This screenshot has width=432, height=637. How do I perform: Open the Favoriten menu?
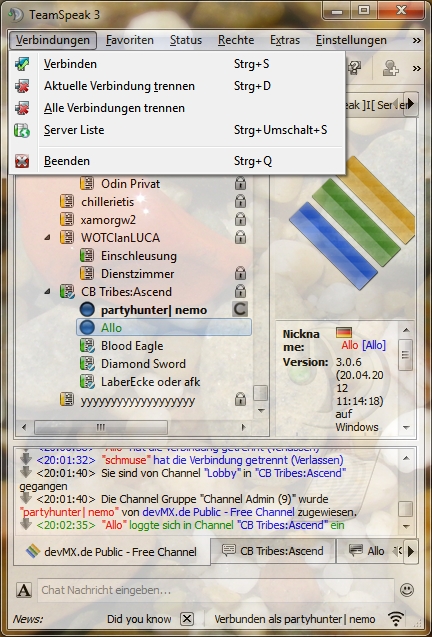(130, 40)
